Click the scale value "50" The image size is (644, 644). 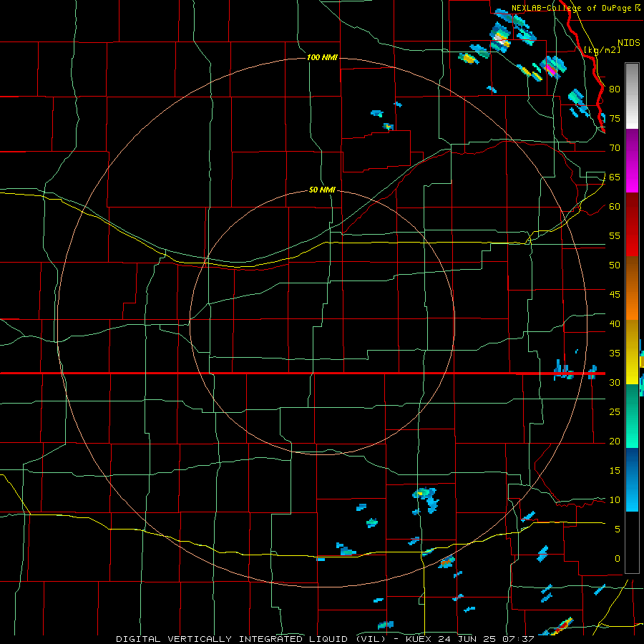tap(615, 265)
